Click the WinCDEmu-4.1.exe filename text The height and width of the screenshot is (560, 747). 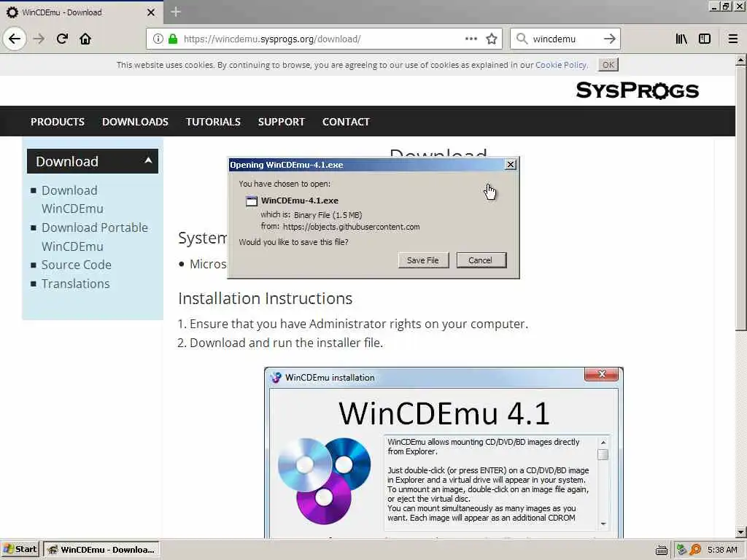[x=300, y=201]
